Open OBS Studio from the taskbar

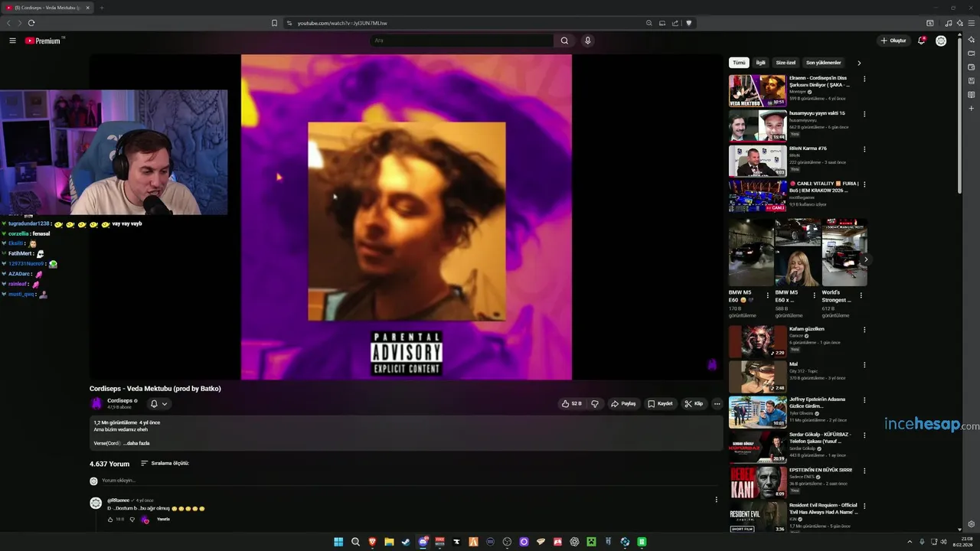tap(507, 542)
